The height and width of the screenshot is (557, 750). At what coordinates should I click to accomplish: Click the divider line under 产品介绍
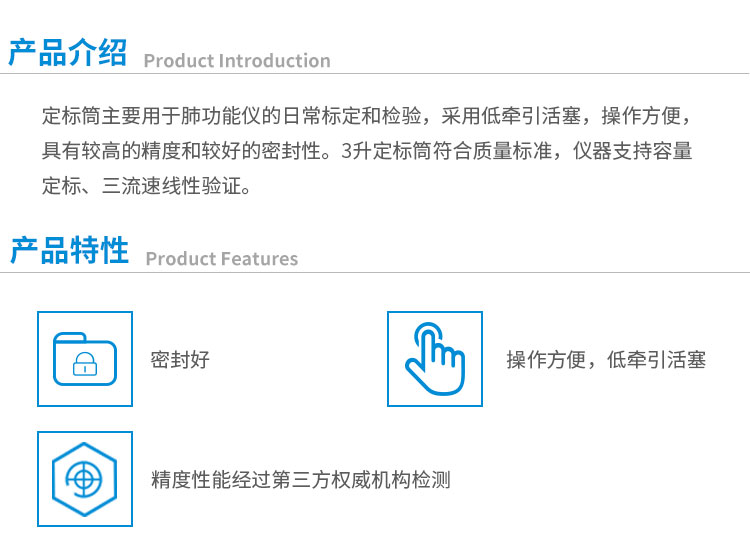coord(375,74)
